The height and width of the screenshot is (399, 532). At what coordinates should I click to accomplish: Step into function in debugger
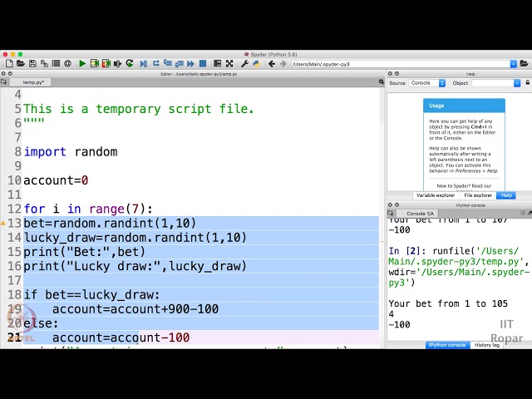(x=168, y=63)
